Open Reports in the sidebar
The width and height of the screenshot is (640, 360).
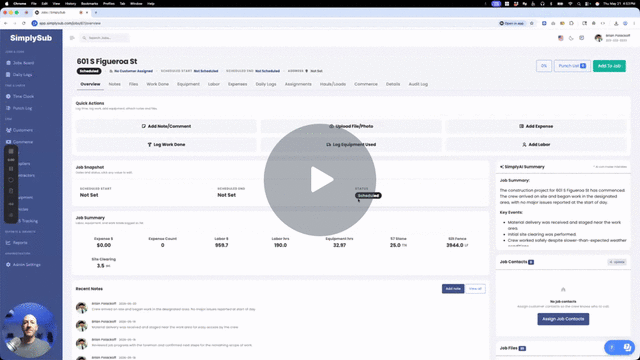tap(17, 242)
